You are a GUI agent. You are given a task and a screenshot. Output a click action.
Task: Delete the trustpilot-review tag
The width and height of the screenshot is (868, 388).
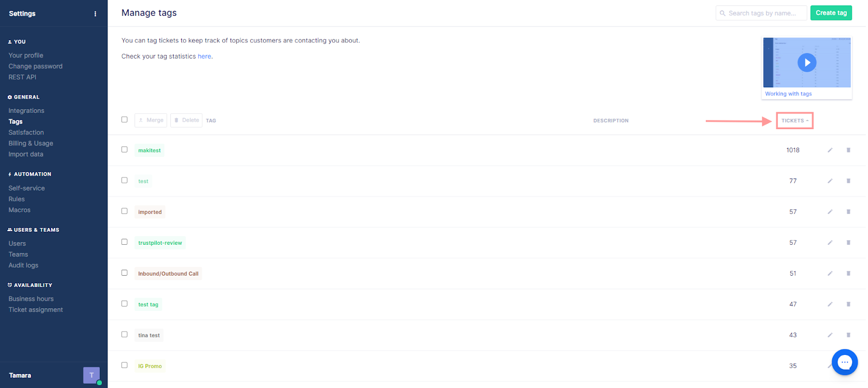tap(848, 243)
